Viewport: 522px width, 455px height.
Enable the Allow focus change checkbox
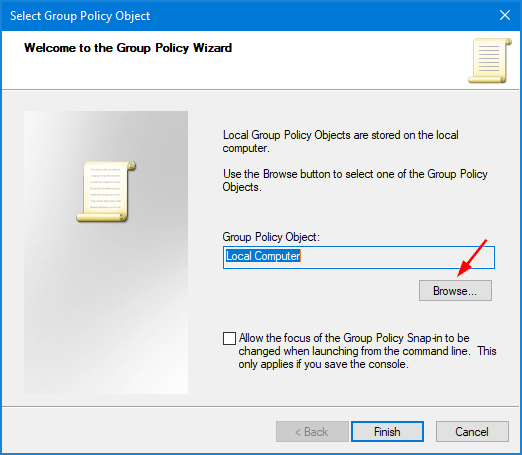pyautogui.click(x=229, y=338)
